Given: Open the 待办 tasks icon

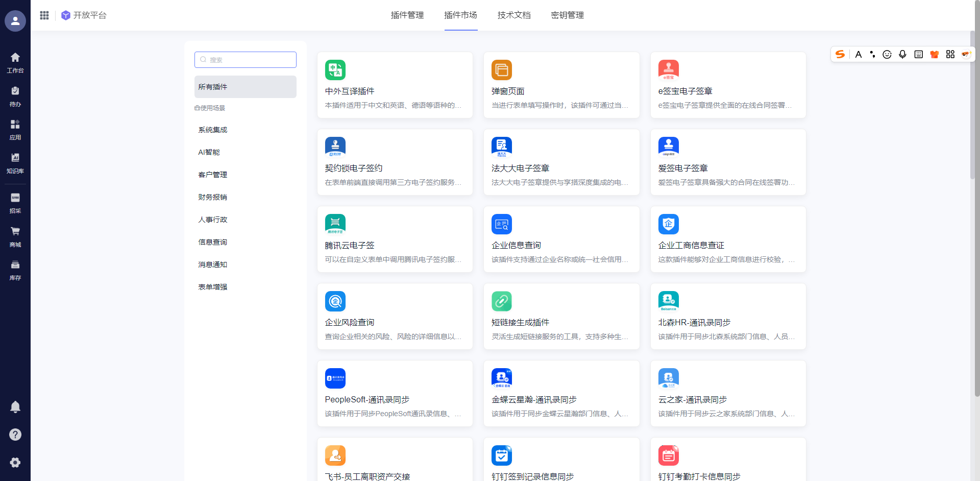Looking at the screenshot, I should [15, 96].
